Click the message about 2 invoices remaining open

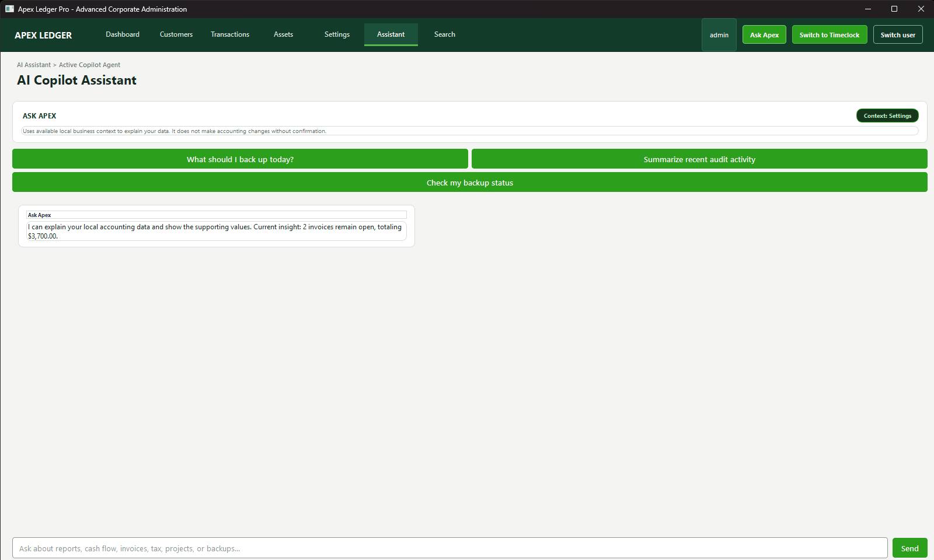pos(217,232)
